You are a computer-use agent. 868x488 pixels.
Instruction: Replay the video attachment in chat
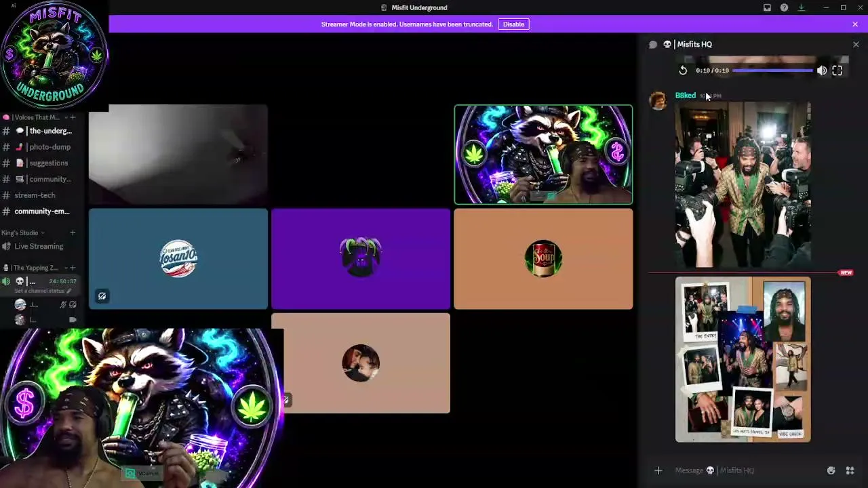[683, 70]
